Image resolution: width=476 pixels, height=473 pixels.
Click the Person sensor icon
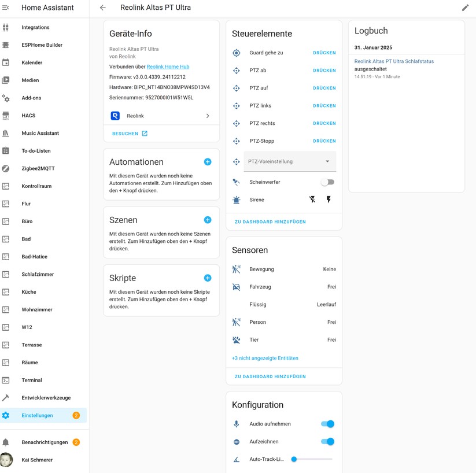236,322
